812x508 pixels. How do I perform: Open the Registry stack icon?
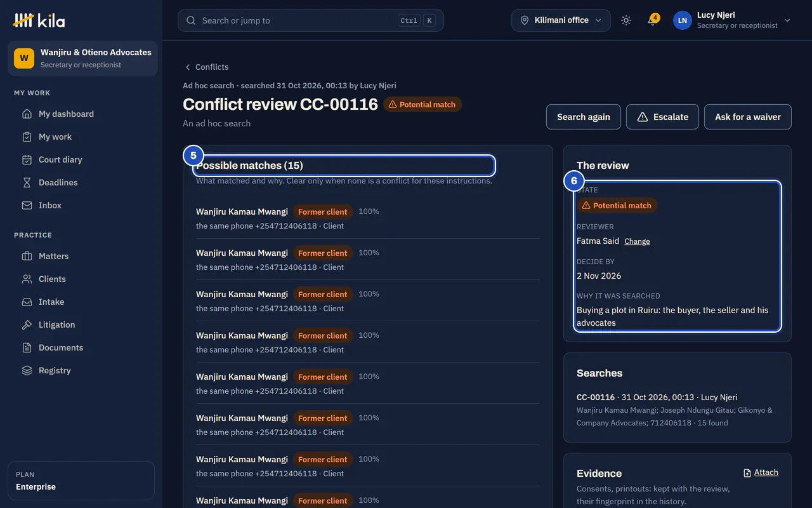tap(27, 370)
